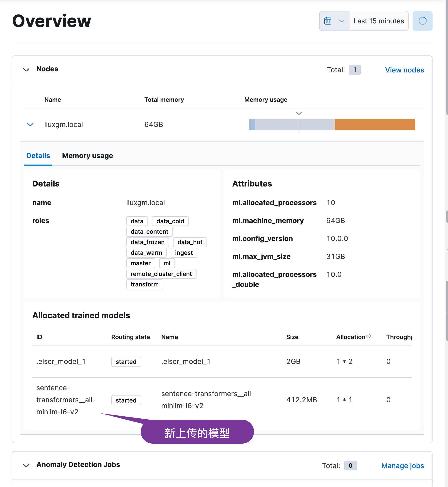Select the Details tab
Screen dimensions: 448x487
[38, 156]
